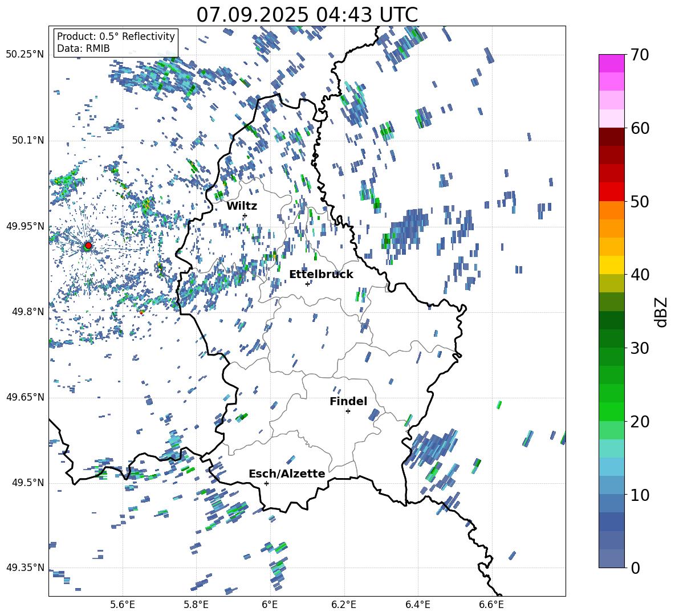Click the 50.1°N latitude label
The height and width of the screenshot is (616, 675).
pos(27,141)
